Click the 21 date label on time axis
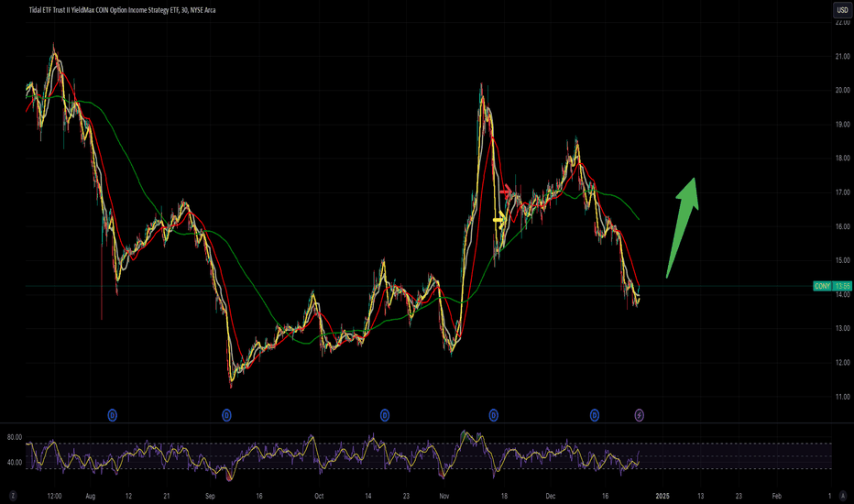 point(167,496)
